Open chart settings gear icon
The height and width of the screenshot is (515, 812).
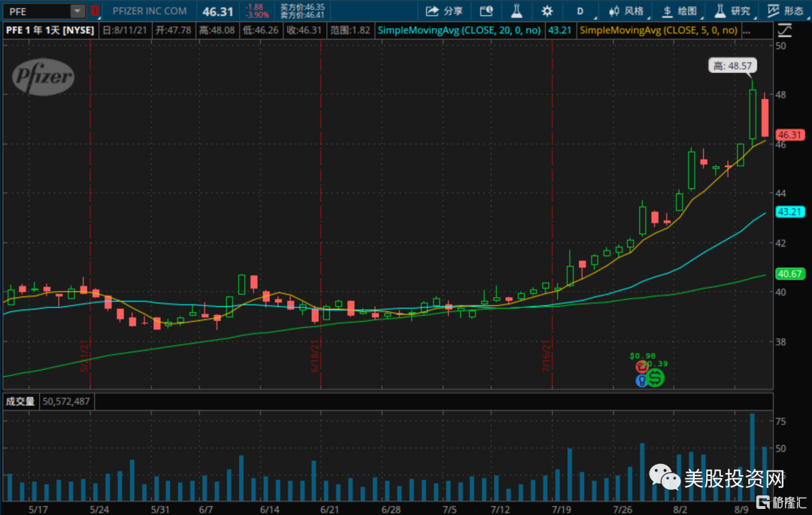coord(547,11)
